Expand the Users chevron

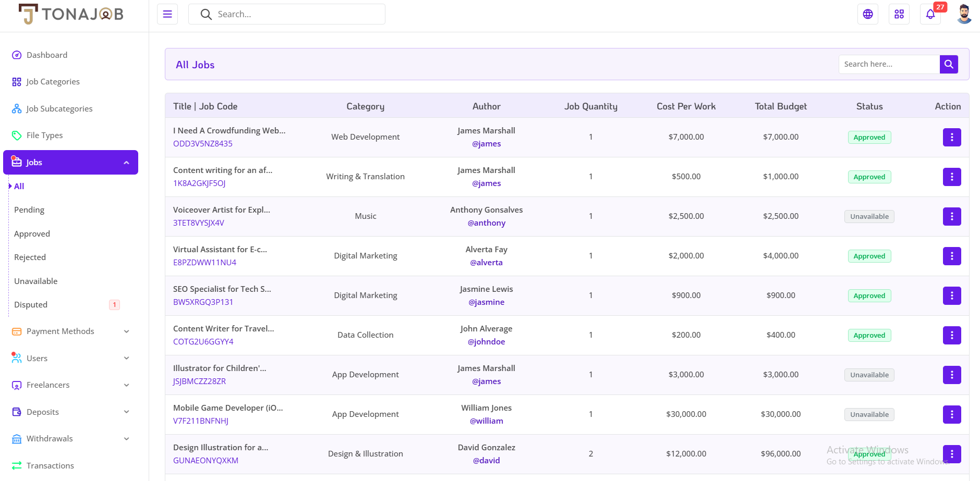click(x=126, y=358)
